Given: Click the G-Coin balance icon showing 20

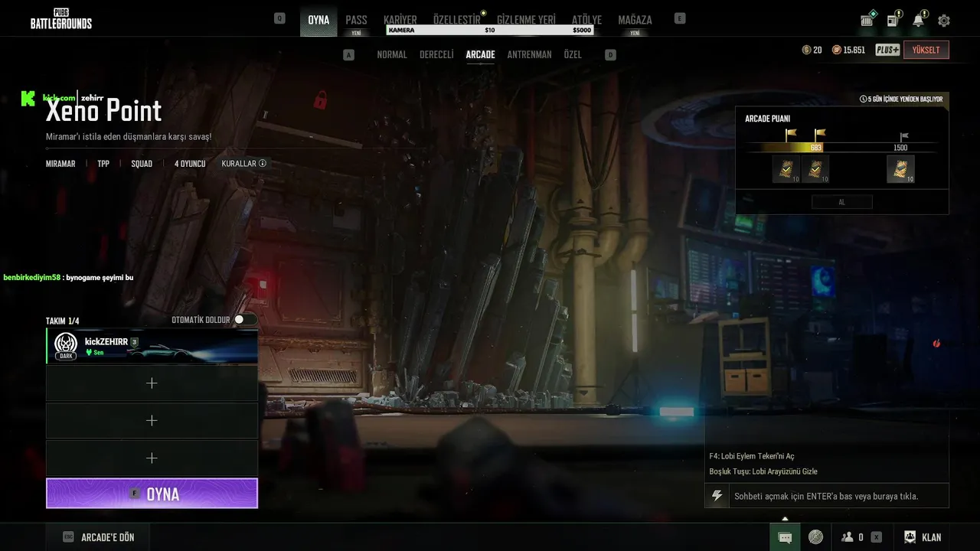Looking at the screenshot, I should coord(806,50).
